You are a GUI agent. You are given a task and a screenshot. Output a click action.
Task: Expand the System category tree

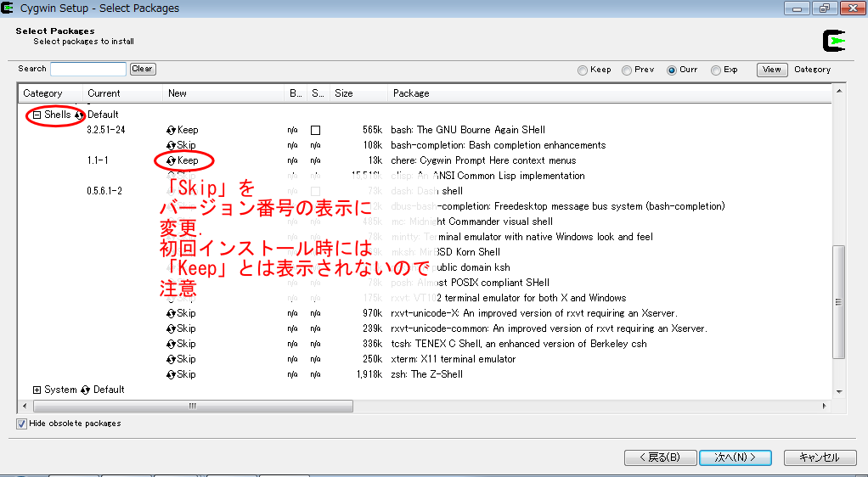pyautogui.click(x=37, y=390)
